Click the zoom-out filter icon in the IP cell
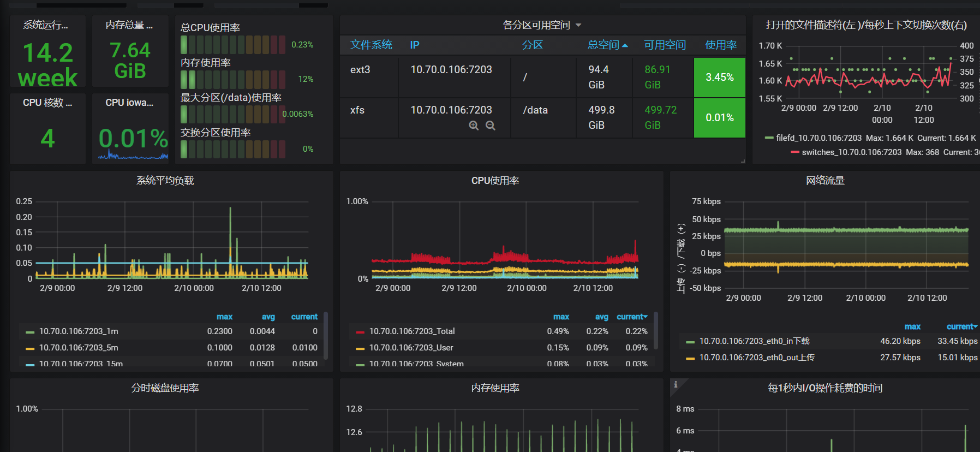Viewport: 980px width, 452px height. (491, 126)
